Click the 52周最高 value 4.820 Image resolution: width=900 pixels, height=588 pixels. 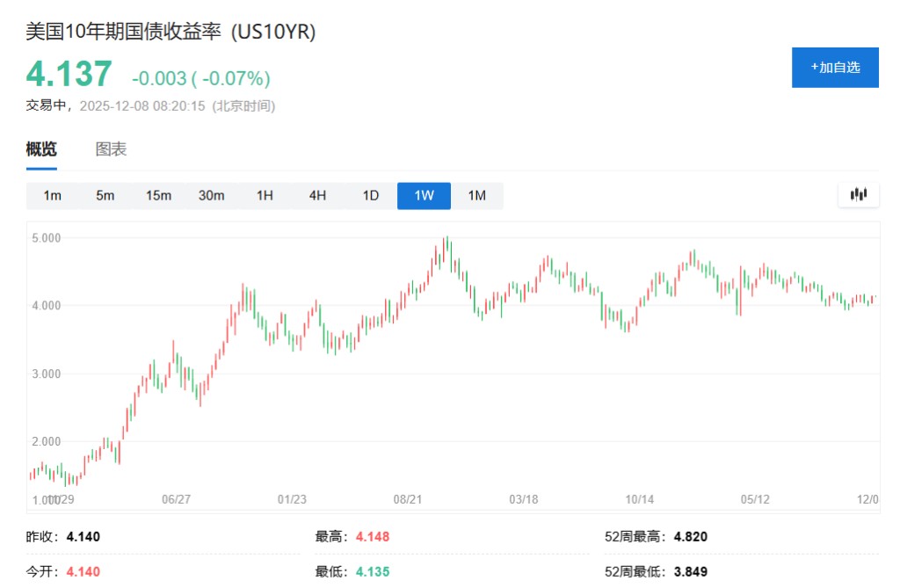click(x=690, y=537)
